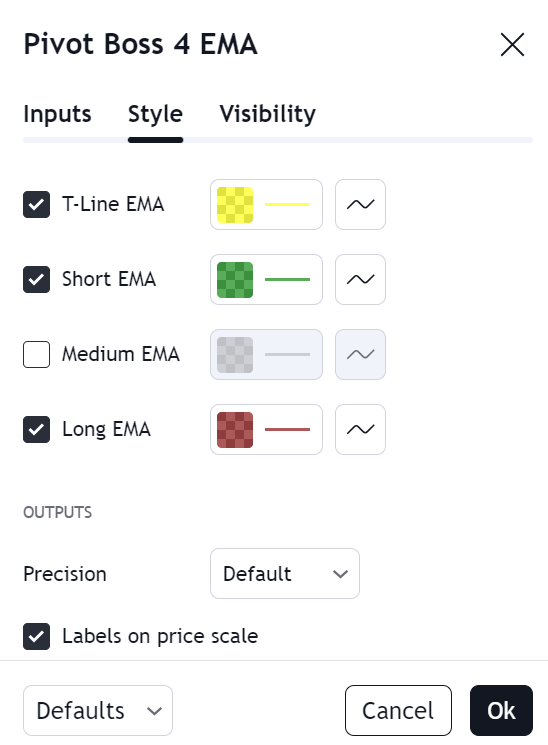Screen dimensions: 548x745
Task: Open plot type icon for Medium EMA
Action: pos(360,354)
